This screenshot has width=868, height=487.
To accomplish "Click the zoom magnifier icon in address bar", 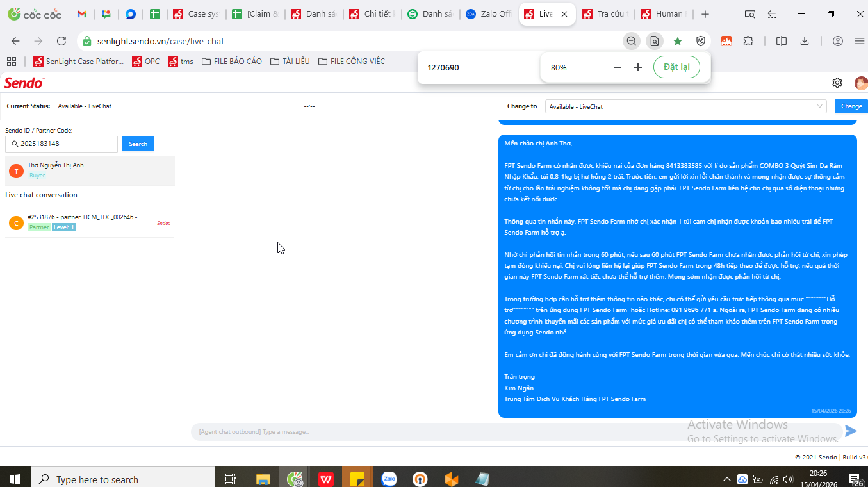I will (632, 41).
